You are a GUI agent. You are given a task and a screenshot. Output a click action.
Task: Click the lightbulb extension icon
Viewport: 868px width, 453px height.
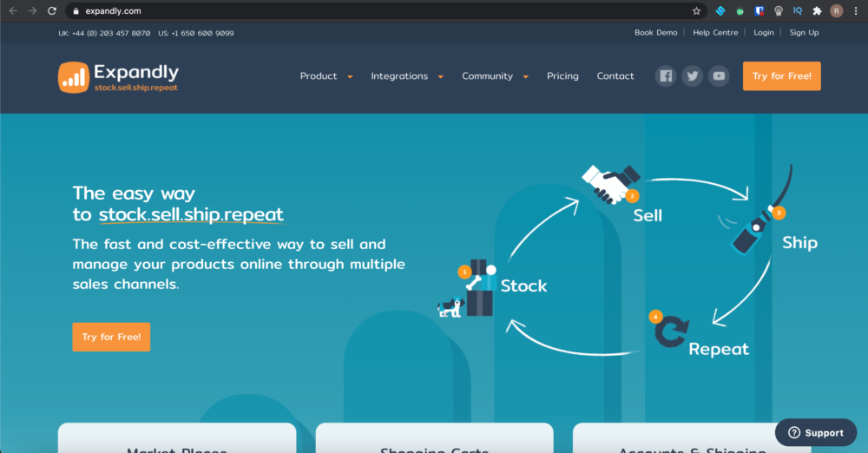pos(779,10)
